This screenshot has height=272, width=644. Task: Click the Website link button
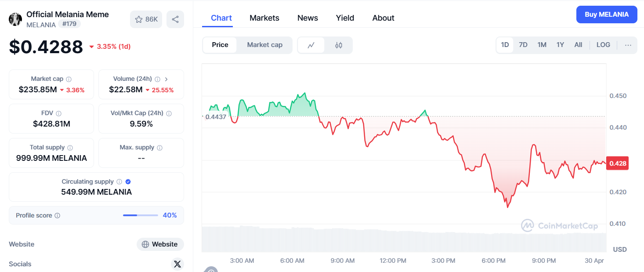click(160, 244)
